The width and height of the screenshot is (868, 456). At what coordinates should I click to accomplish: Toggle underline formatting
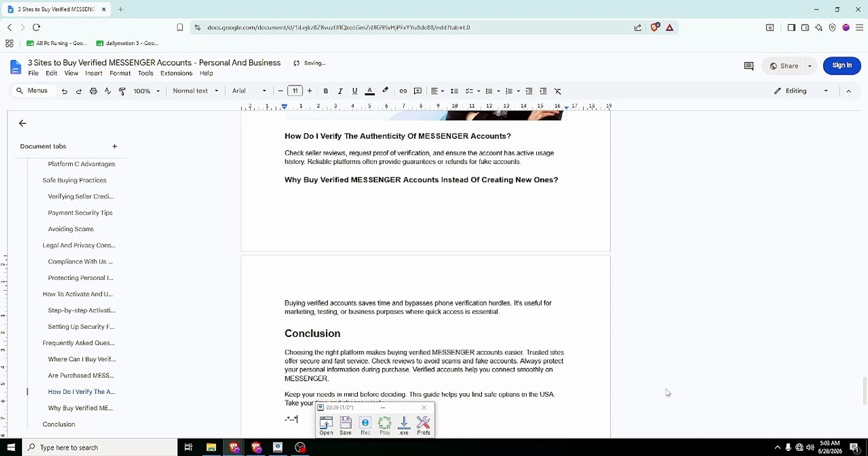(355, 91)
